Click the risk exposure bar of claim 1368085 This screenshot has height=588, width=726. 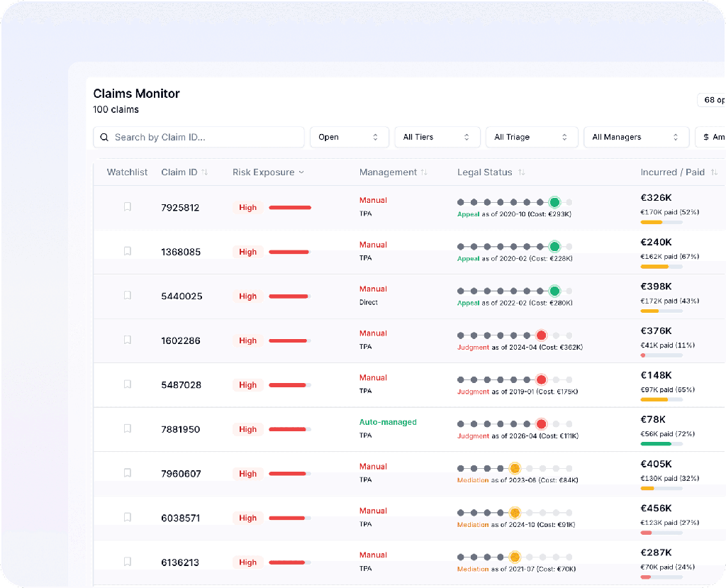tap(290, 252)
